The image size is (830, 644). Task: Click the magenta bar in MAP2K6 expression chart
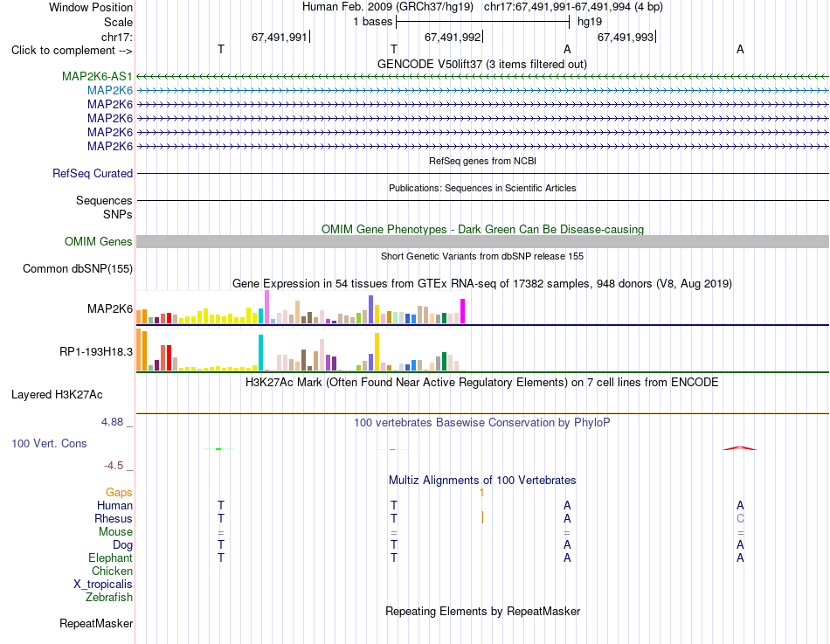click(463, 311)
